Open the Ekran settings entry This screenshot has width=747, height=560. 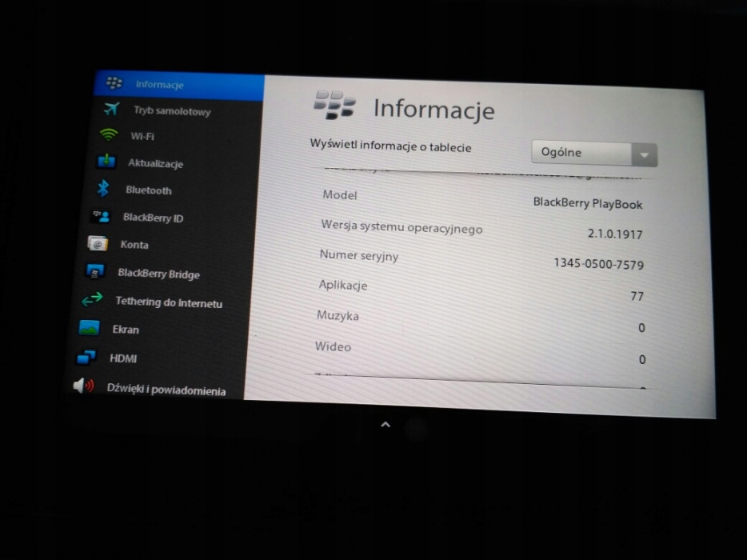pos(126,330)
